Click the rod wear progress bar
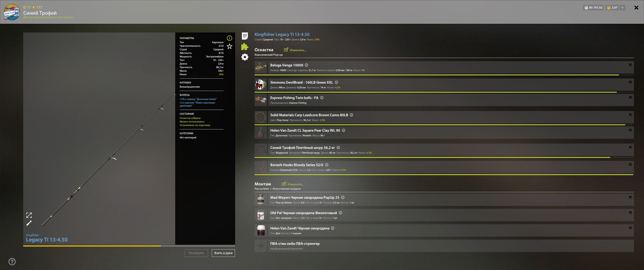 [129, 246]
